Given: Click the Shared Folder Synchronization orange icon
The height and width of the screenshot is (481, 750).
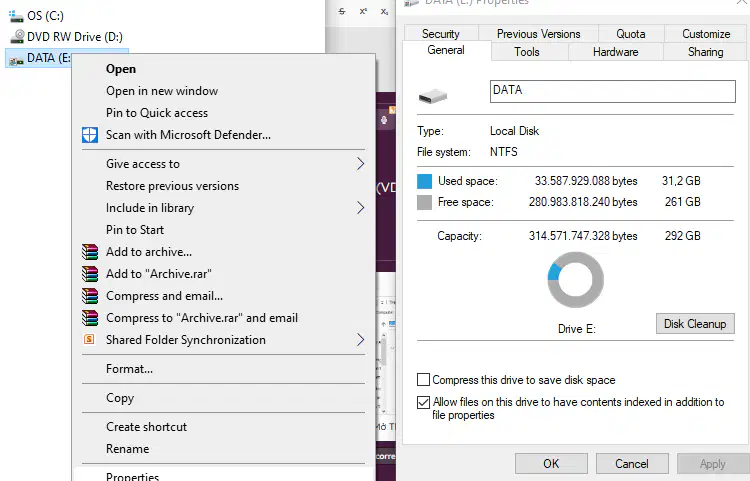Looking at the screenshot, I should [x=89, y=339].
